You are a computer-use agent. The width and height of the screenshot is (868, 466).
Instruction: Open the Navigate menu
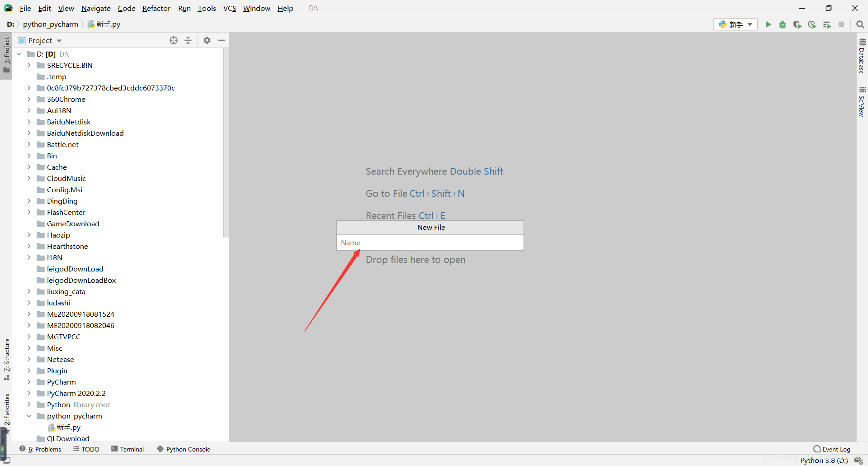point(96,8)
